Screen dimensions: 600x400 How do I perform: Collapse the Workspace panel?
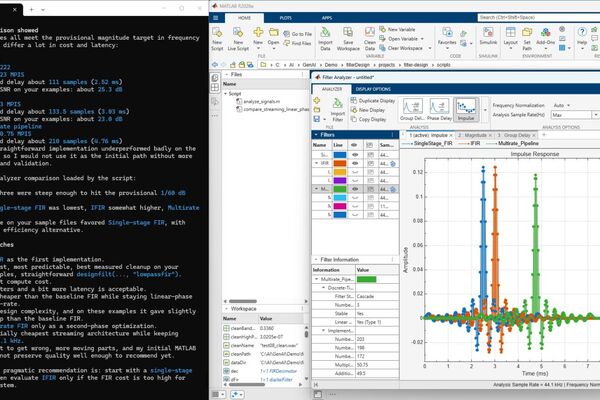click(x=226, y=309)
